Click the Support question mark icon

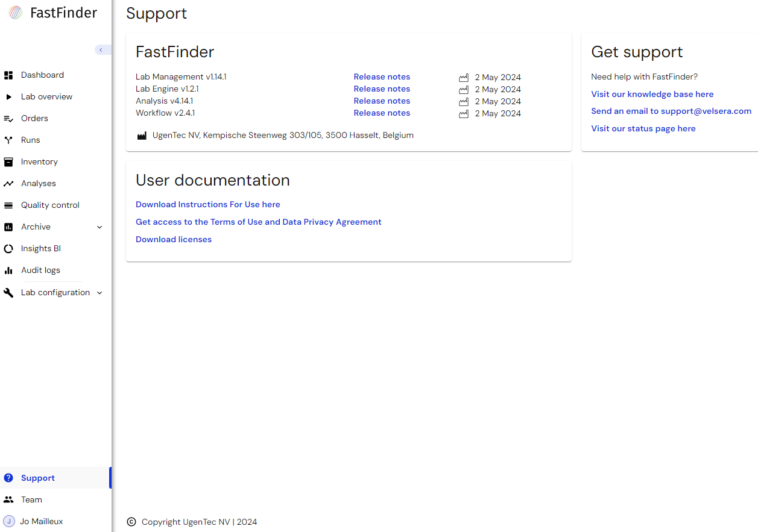8,478
